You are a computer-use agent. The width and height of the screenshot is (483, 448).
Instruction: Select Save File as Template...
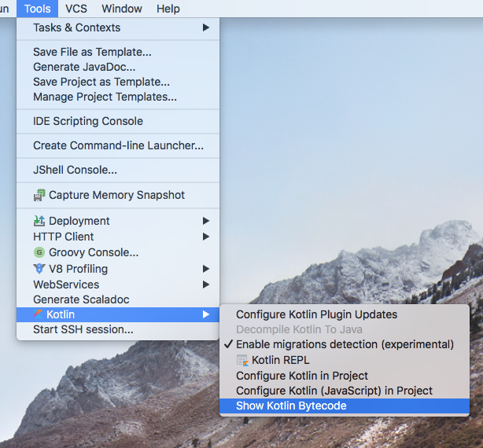pos(118,52)
